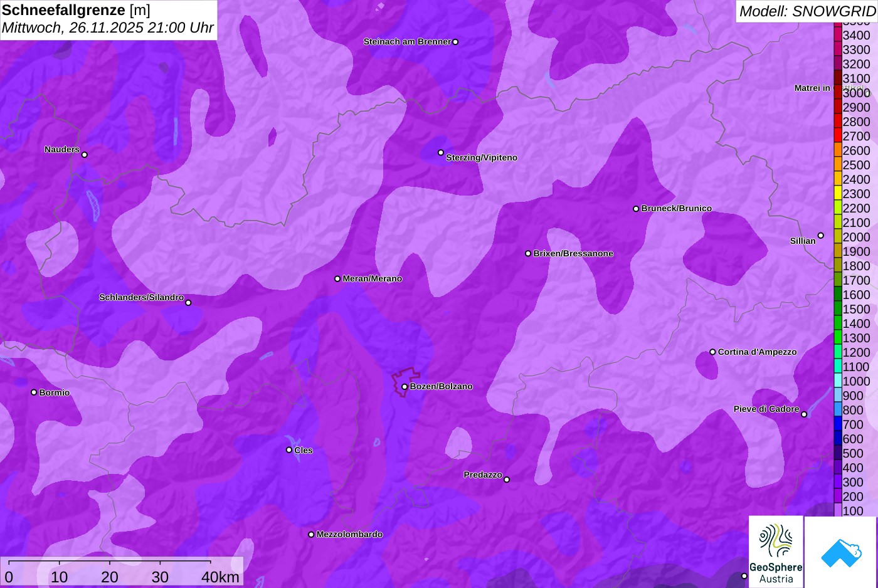
Task: Click the blue cloud arrow logo
Action: [x=841, y=552]
